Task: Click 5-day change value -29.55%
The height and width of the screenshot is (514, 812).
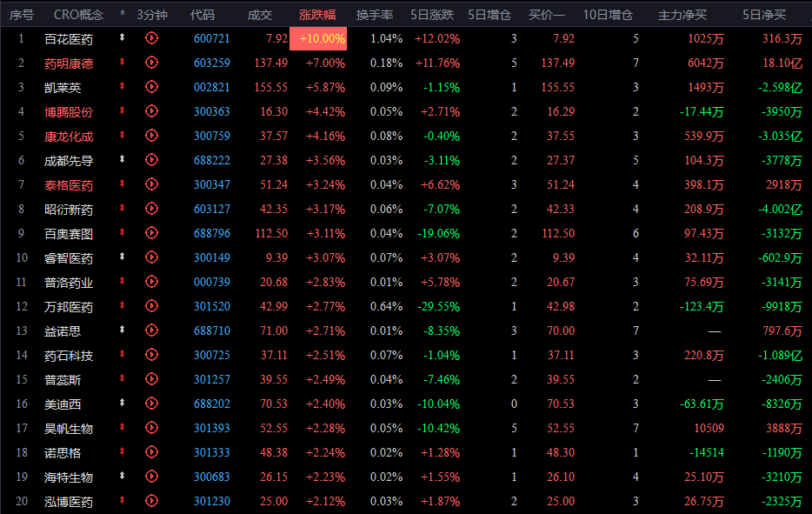Action: (x=439, y=306)
